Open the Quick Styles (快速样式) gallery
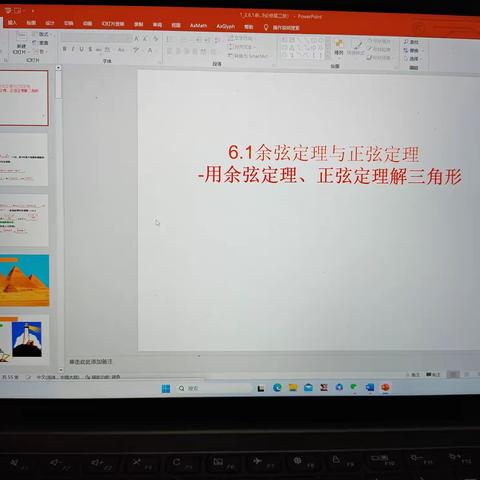 pos(356,47)
